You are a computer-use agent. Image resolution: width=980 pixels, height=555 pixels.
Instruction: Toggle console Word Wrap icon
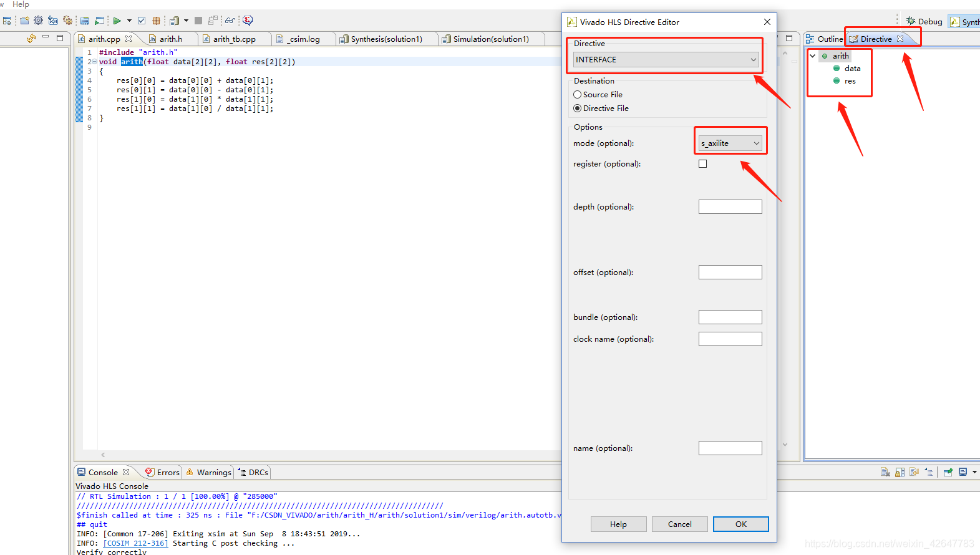tap(914, 472)
